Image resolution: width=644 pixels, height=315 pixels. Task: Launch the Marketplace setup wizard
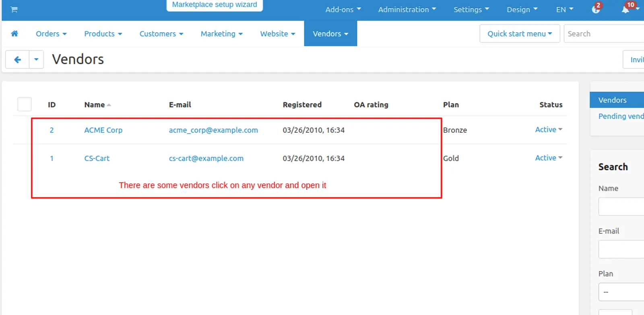[x=215, y=5]
